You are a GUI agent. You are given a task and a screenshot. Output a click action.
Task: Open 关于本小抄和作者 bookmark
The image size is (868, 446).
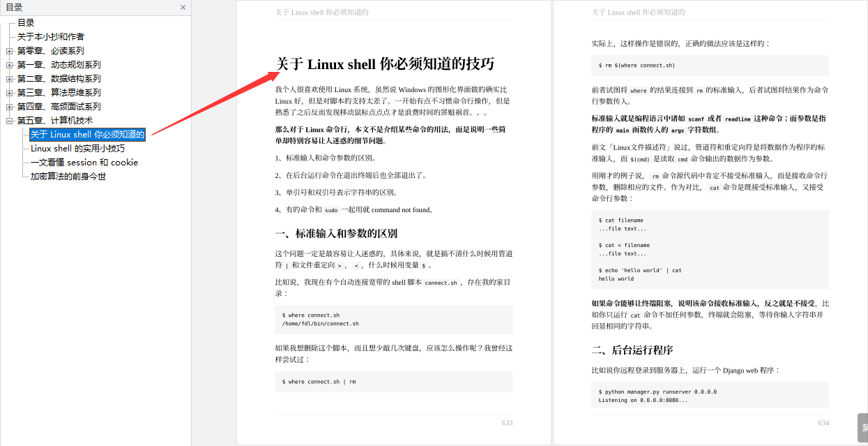pos(51,36)
